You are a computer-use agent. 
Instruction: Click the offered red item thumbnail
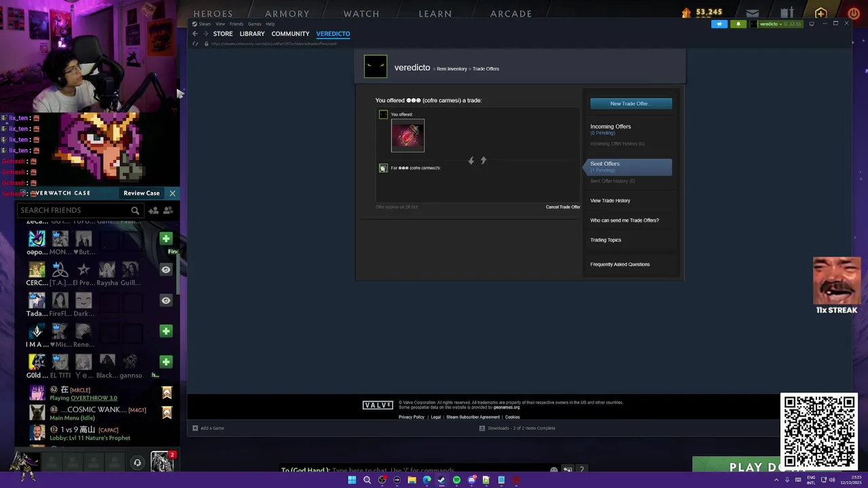coord(408,136)
